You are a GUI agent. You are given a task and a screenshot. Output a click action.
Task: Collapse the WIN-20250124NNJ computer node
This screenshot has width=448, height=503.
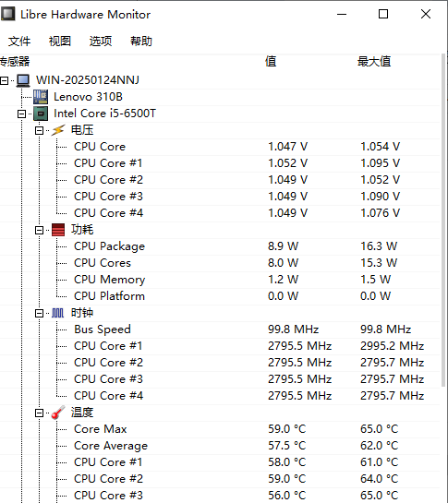pyautogui.click(x=5, y=80)
